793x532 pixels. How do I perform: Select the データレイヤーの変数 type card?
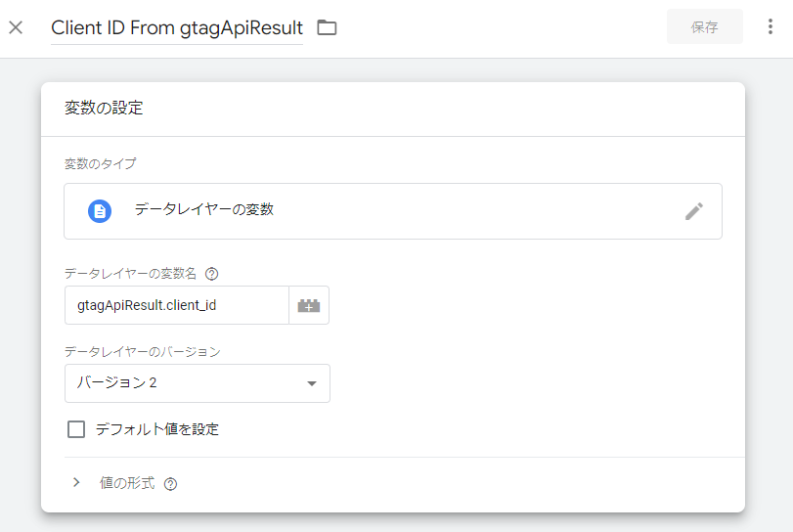coord(391,211)
